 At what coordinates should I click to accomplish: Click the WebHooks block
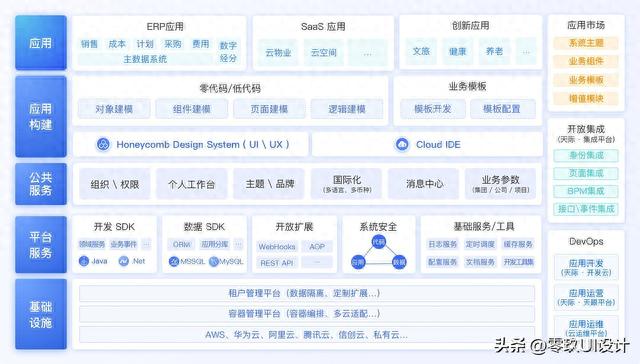[x=277, y=247]
